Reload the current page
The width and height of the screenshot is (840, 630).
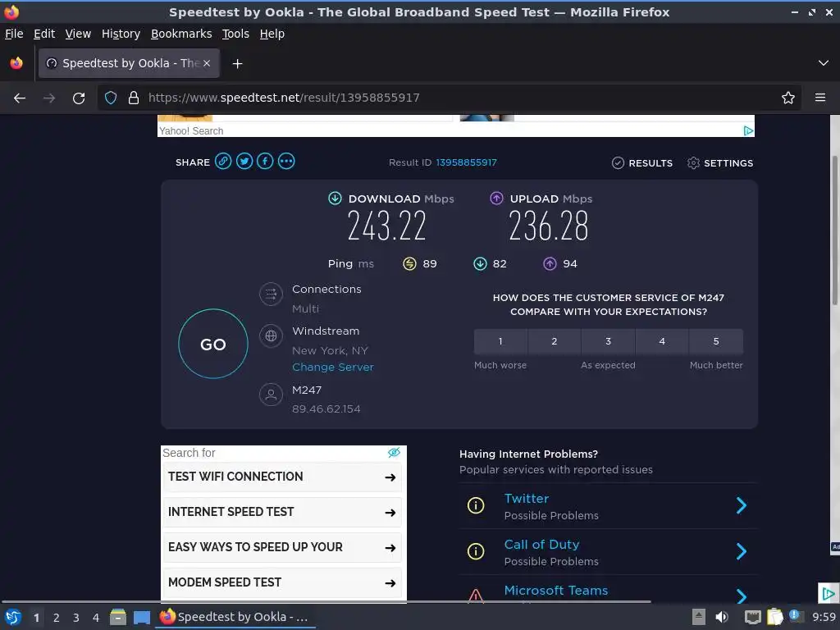click(x=79, y=98)
